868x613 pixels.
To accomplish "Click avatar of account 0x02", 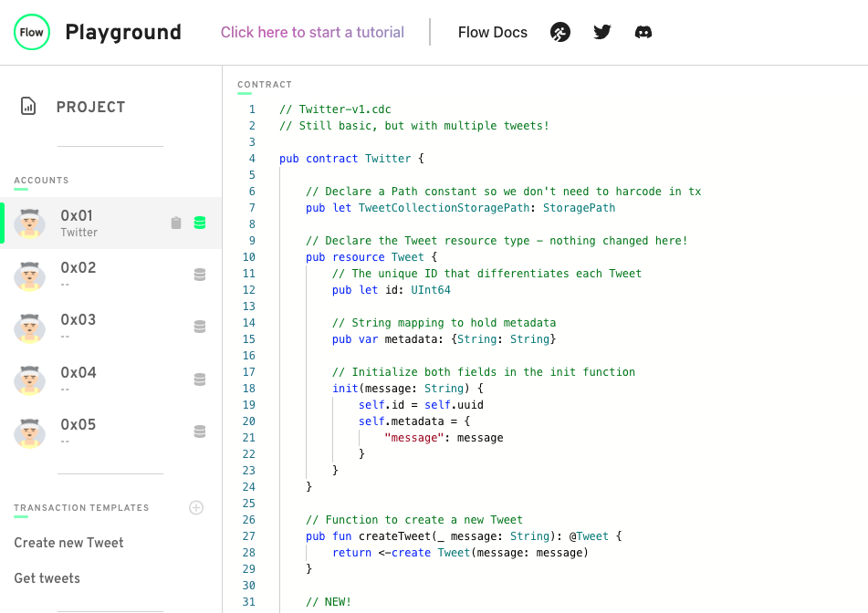I will click(30, 275).
